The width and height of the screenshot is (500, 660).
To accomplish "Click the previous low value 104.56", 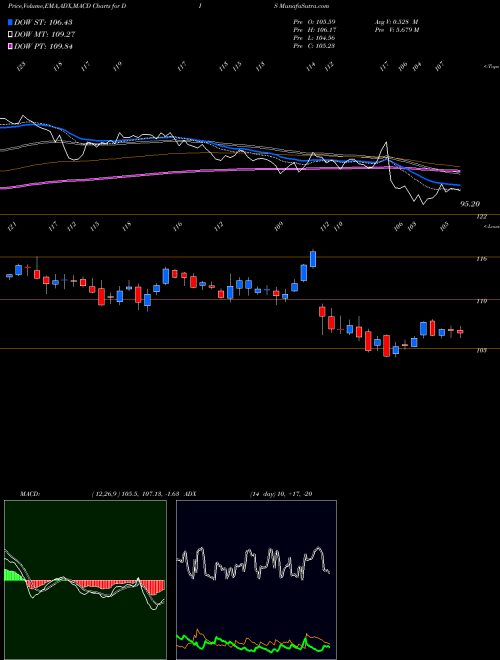I will click(325, 38).
